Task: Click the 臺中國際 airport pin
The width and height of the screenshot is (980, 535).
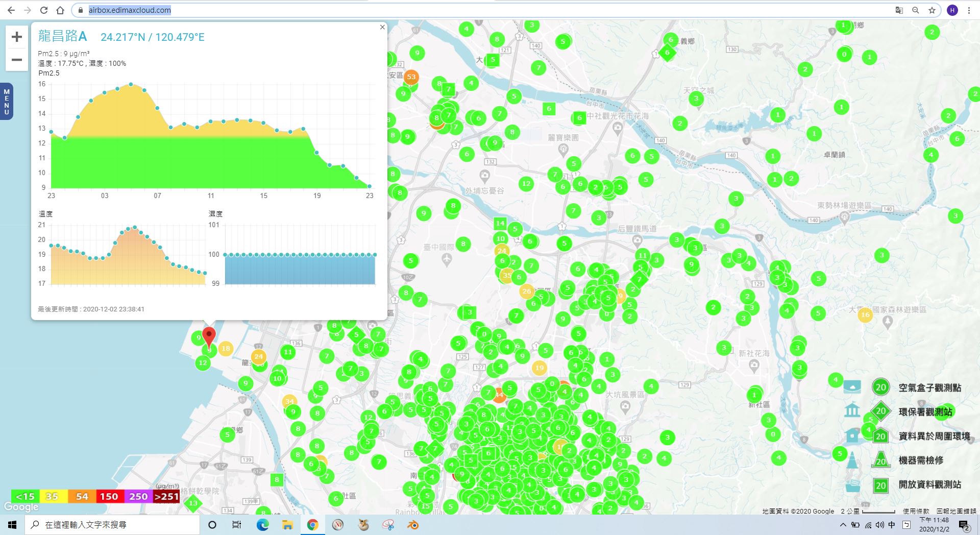Action: 447,259
